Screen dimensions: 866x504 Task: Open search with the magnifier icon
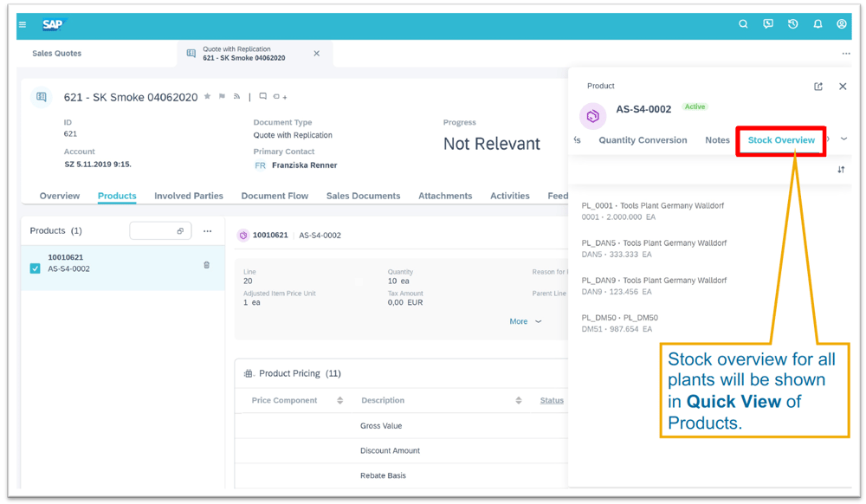point(743,23)
